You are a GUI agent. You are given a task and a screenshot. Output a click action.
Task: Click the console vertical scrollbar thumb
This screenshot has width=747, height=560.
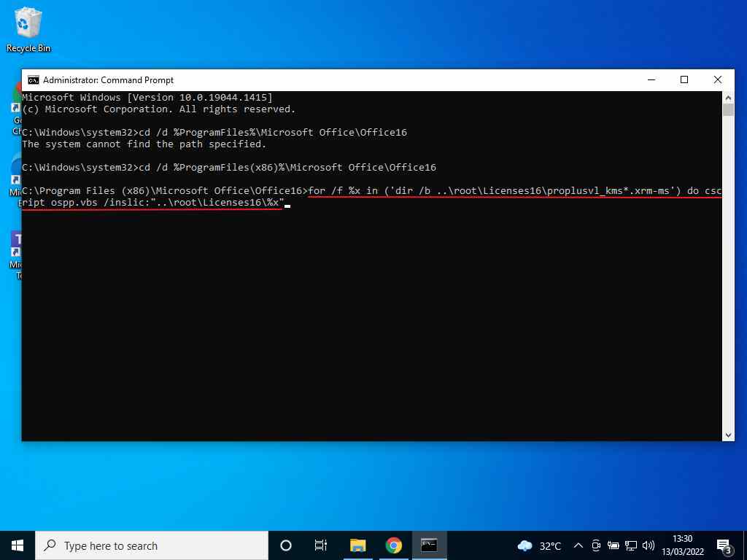(x=729, y=110)
